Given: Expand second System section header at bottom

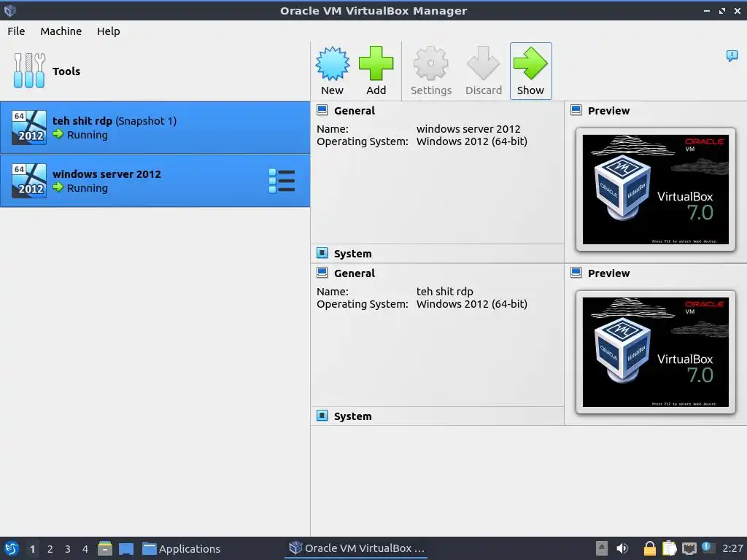Looking at the screenshot, I should [x=352, y=416].
